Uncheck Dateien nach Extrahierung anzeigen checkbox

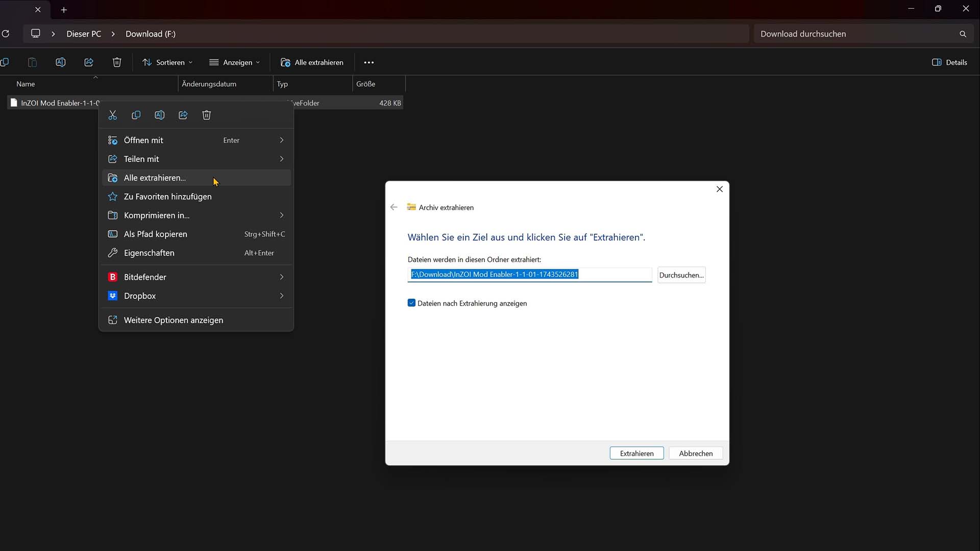[412, 303]
